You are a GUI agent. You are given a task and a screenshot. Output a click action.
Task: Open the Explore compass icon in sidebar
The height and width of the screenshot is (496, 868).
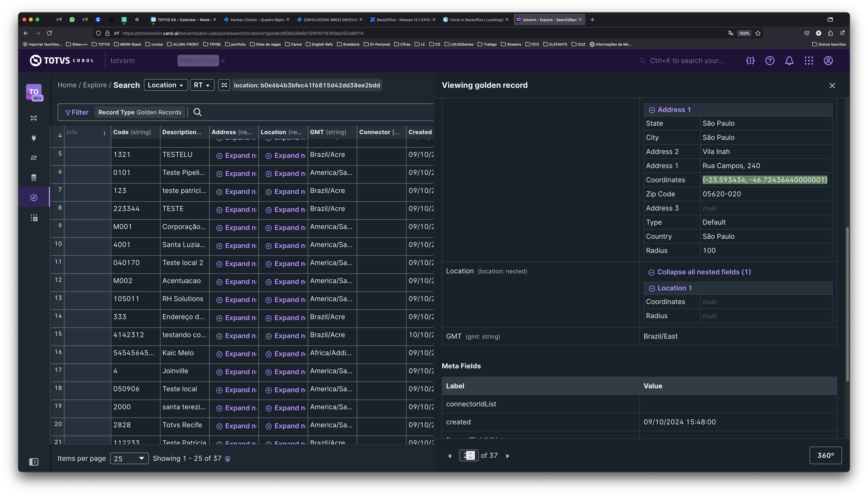[x=34, y=198]
